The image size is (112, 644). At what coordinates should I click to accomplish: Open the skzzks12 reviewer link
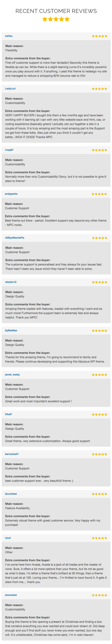tap(11, 282)
